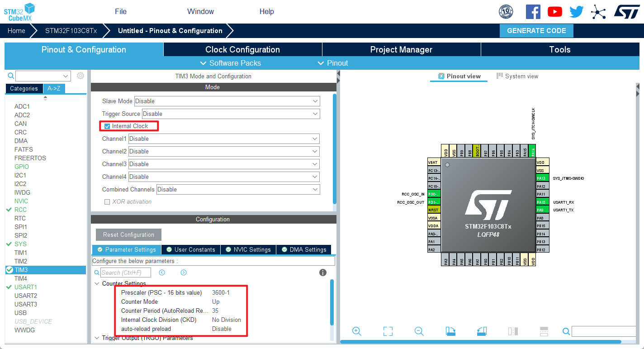
Task: Open the Slave Mode dropdown
Action: click(316, 101)
